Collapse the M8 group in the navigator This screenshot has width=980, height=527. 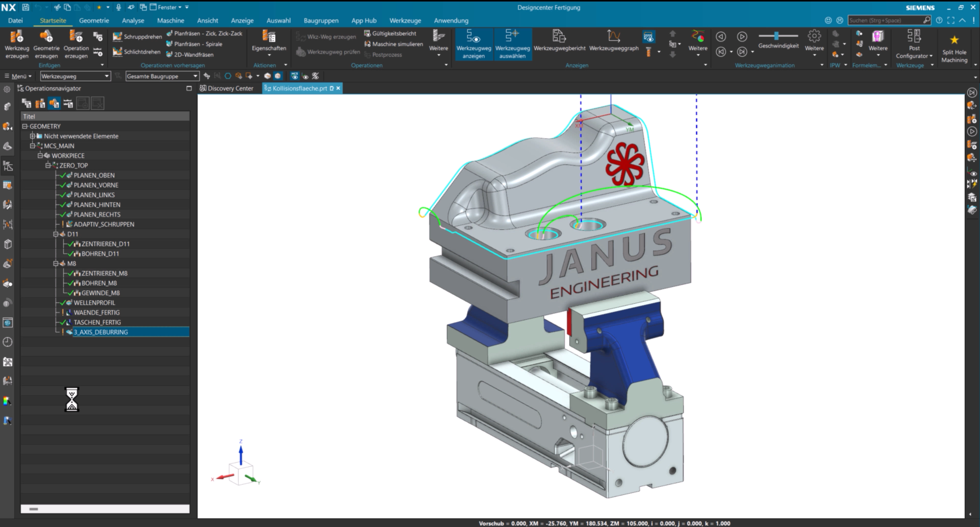tap(56, 263)
